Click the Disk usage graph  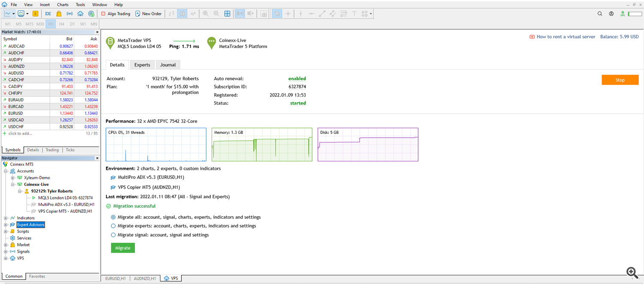point(368,145)
